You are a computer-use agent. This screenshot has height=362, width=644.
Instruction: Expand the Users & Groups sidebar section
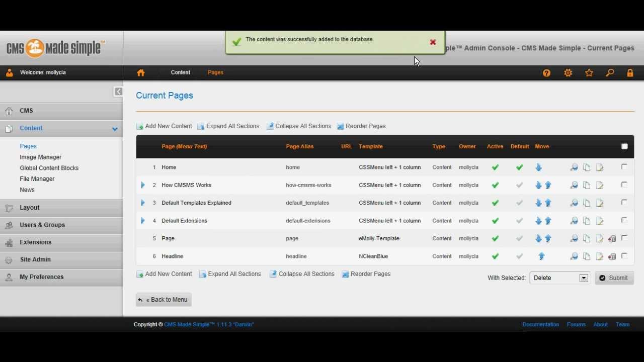click(x=61, y=225)
